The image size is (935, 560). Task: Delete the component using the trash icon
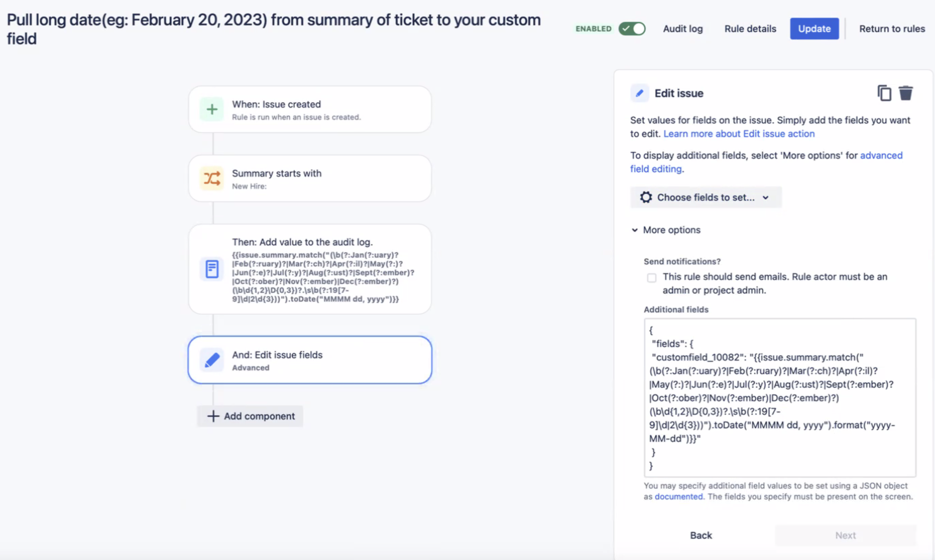click(x=905, y=93)
